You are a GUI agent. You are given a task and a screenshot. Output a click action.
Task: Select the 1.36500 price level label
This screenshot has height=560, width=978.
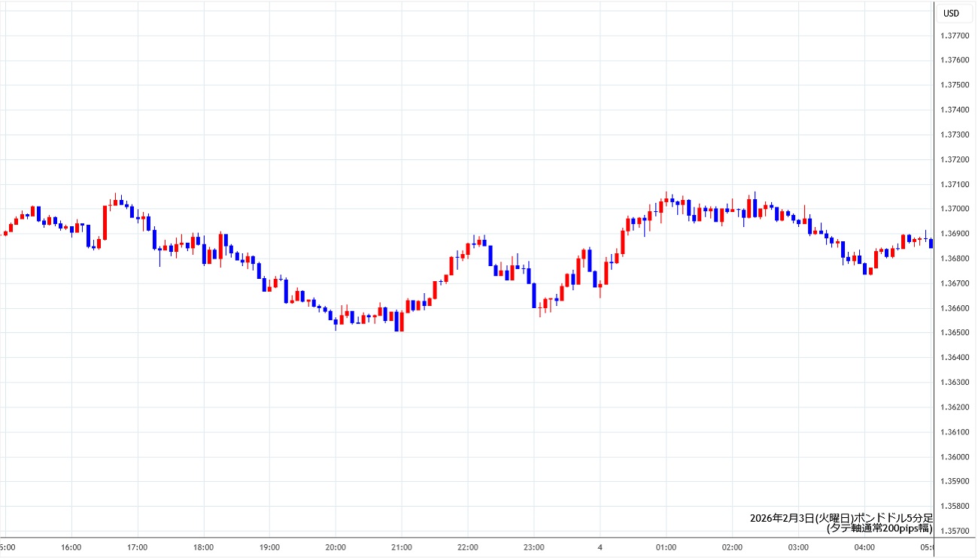[x=954, y=333]
